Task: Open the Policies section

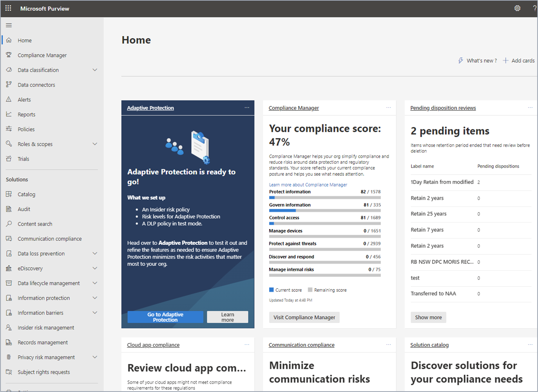Action: click(25, 129)
